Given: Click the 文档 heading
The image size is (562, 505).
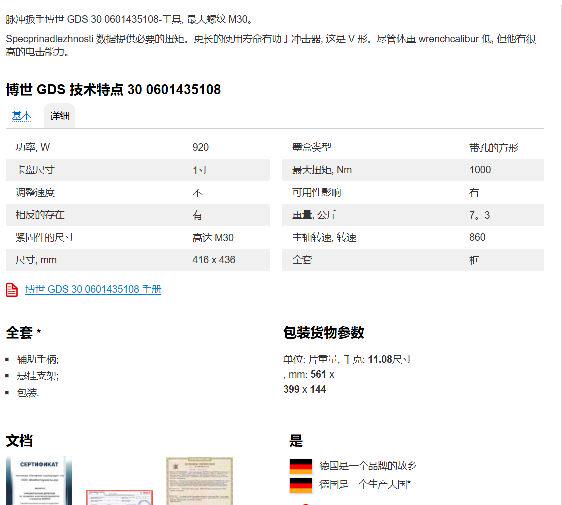Looking at the screenshot, I should tap(19, 440).
